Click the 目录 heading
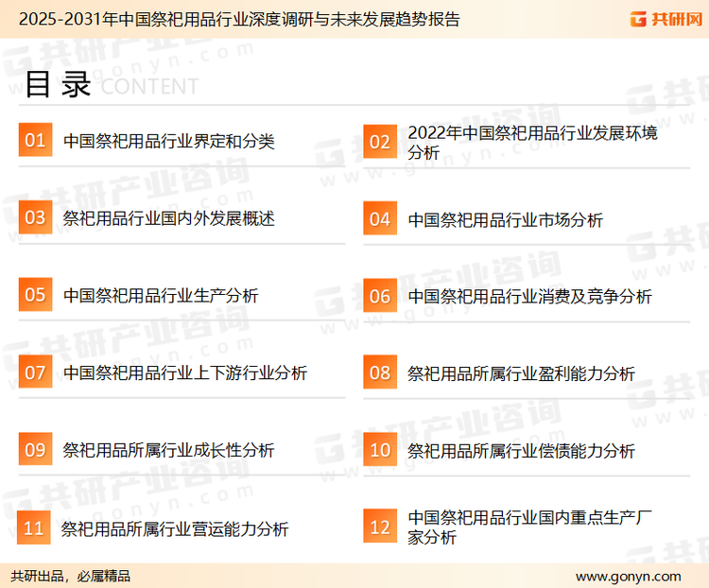 click(58, 84)
